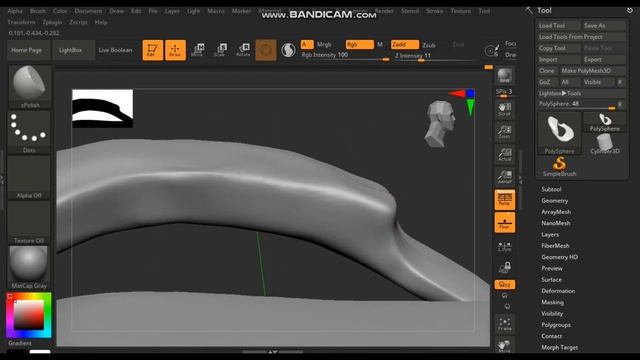This screenshot has width=640, height=360.
Task: Click the restore icon beside the Tool title
Action: (630, 11)
